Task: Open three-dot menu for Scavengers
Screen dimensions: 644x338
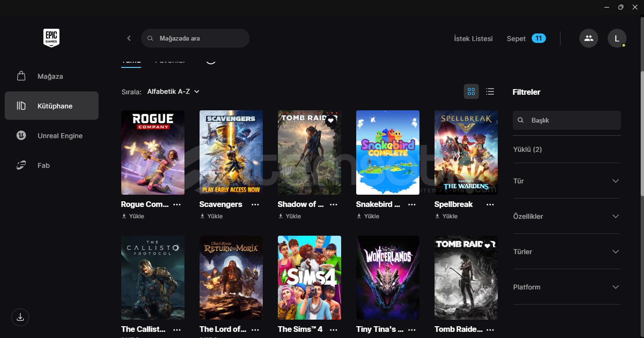Action: pos(255,205)
